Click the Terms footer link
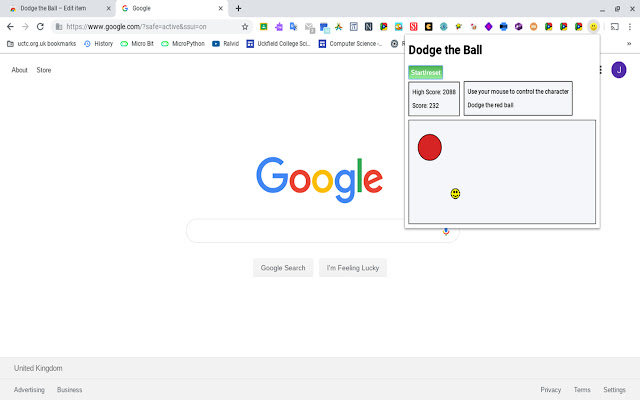 582,390
